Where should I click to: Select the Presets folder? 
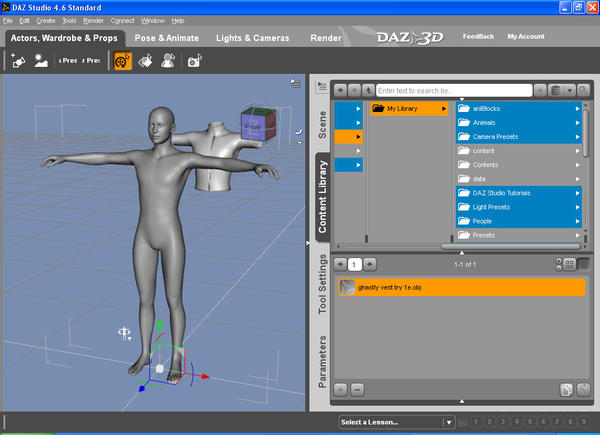pos(519,235)
